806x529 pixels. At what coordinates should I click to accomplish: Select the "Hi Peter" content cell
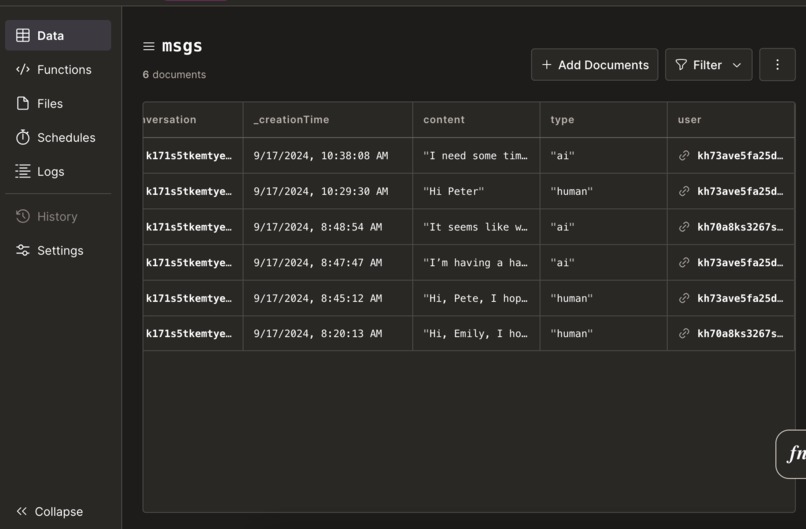pyautogui.click(x=477, y=191)
